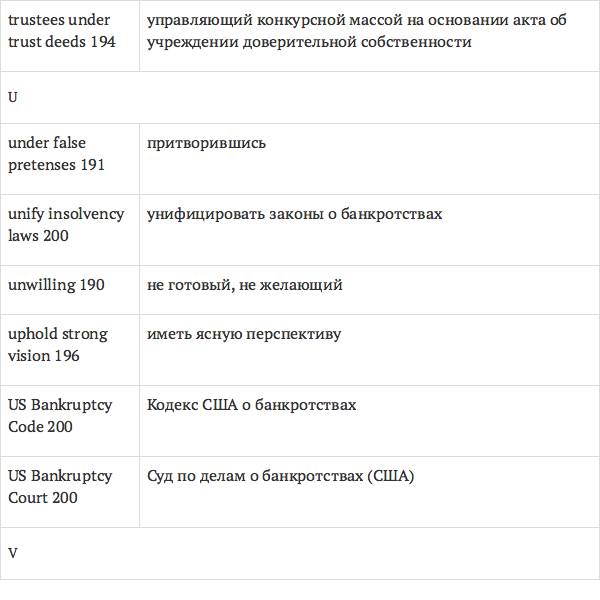
Task: Click page number 191 after 'pretenses'
Action: [92, 165]
